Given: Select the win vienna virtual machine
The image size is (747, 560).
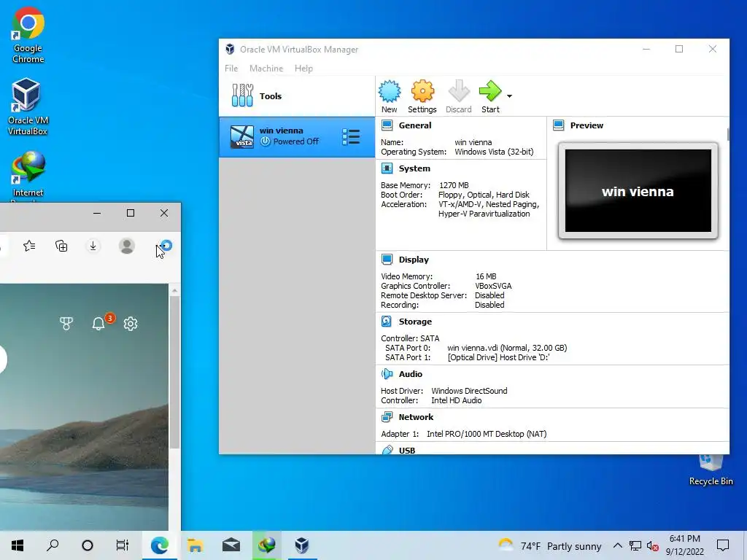Looking at the screenshot, I should pos(297,136).
